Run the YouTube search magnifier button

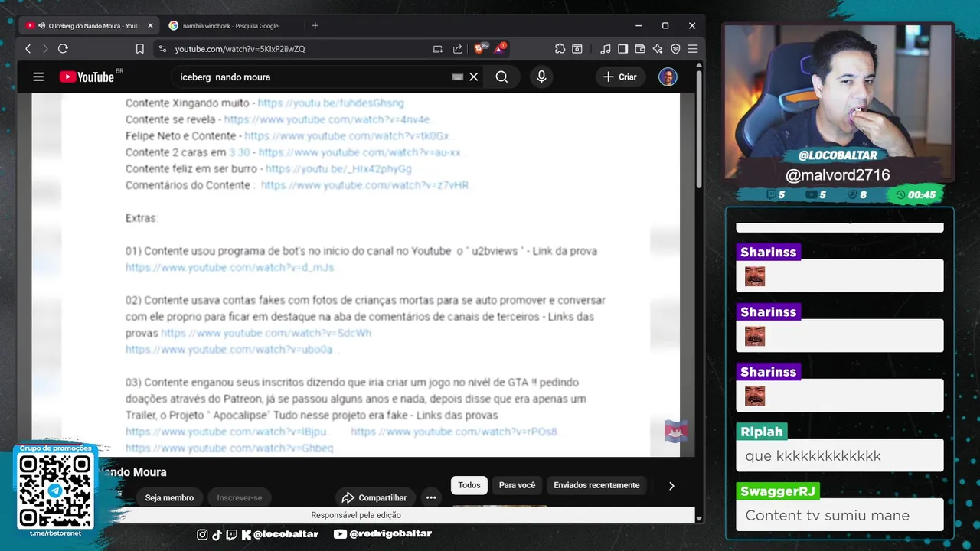point(501,77)
